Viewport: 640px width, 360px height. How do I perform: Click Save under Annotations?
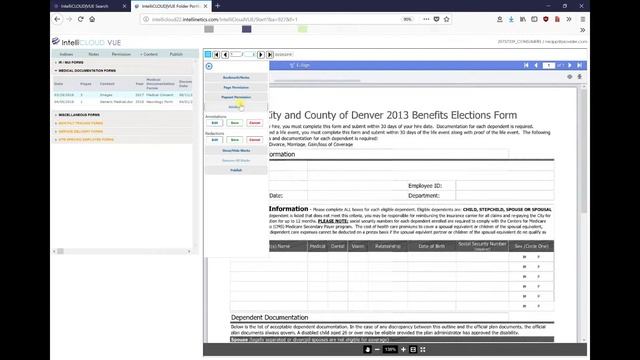[x=235, y=123]
